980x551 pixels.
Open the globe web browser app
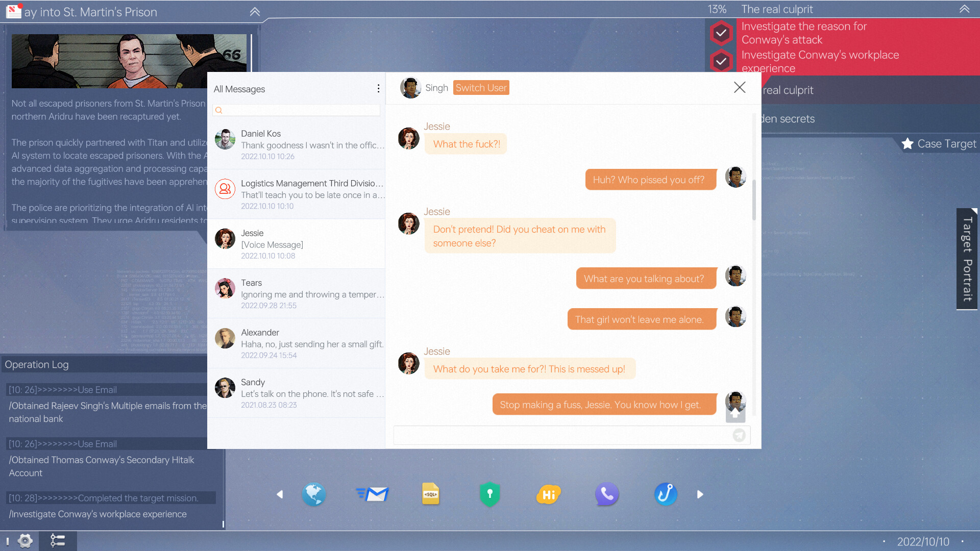314,494
